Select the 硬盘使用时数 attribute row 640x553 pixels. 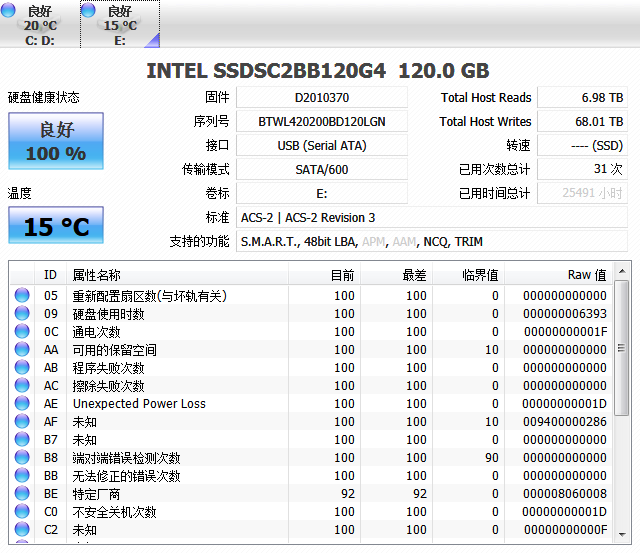tap(311, 313)
